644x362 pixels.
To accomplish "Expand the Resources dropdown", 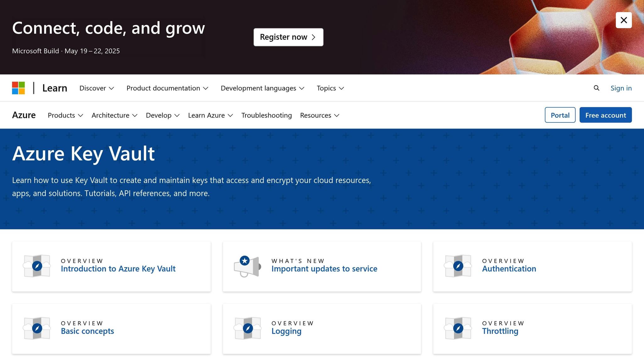I will tap(319, 115).
